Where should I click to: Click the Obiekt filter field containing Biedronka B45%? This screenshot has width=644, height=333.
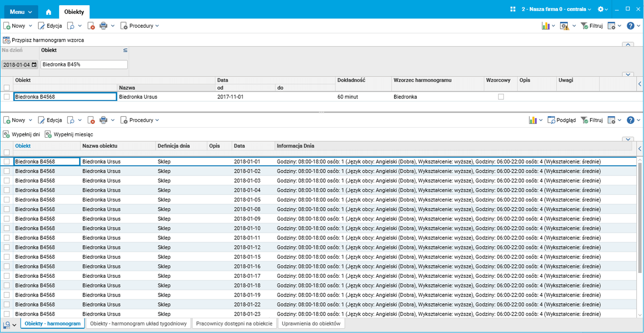(84, 65)
